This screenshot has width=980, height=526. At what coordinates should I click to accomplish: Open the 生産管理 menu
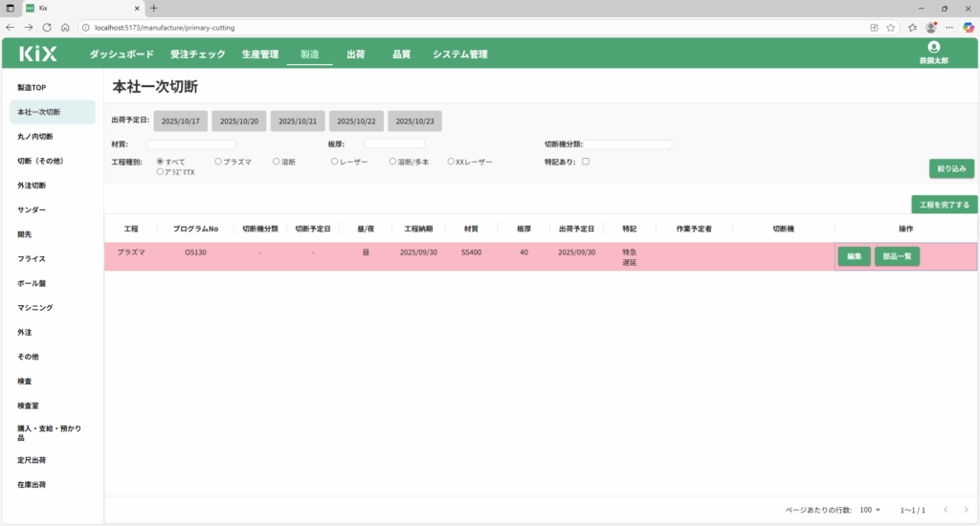tap(259, 55)
